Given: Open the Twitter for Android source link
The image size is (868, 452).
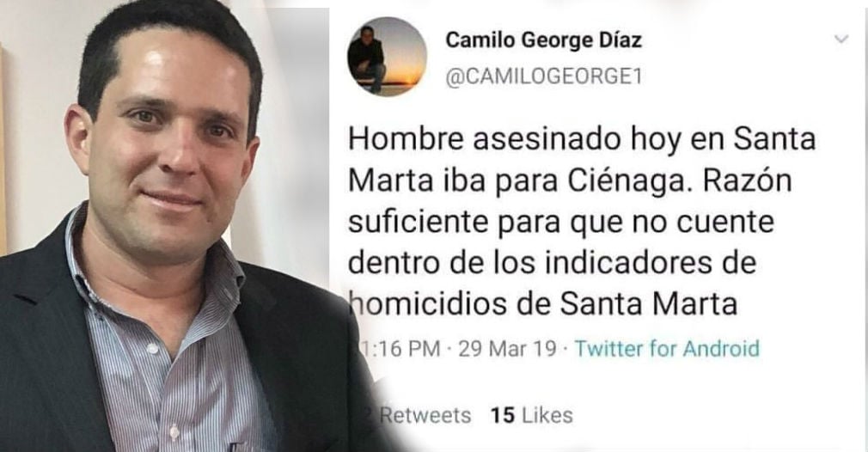Looking at the screenshot, I should 667,349.
